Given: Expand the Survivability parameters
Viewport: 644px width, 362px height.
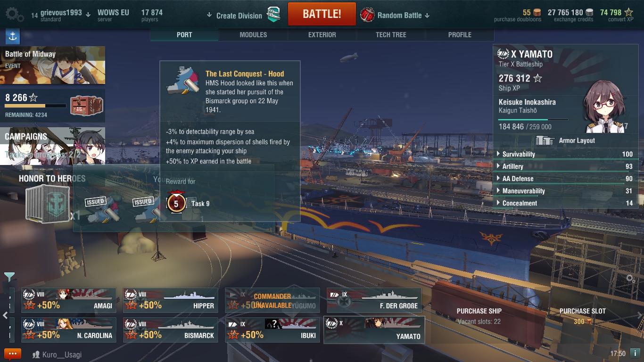Looking at the screenshot, I should tap(565, 154).
